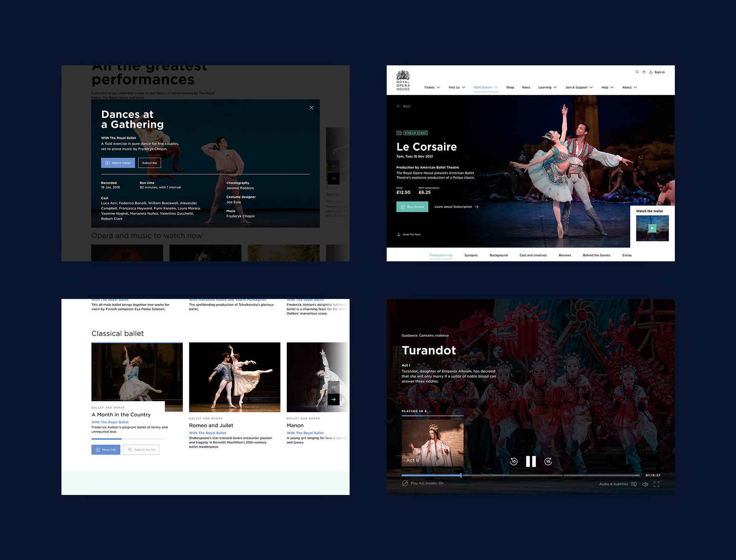The image size is (736, 560).
Task: Go Back from the Le Corsaire page
Action: tap(404, 106)
